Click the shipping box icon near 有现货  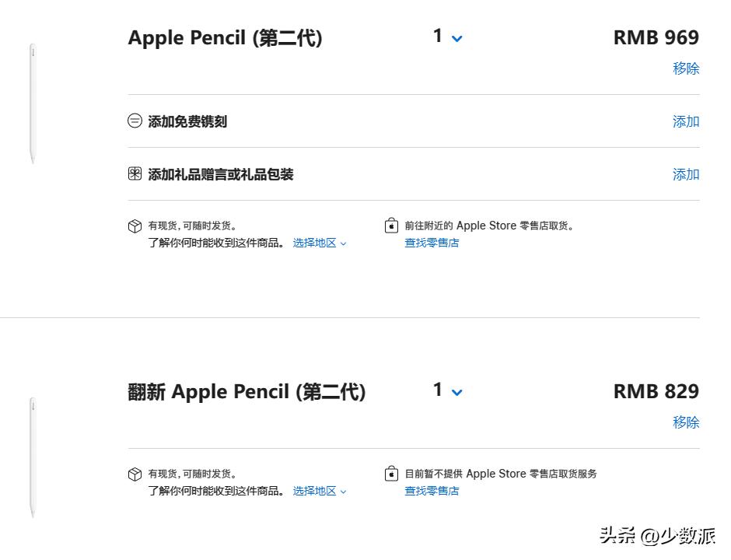(x=135, y=226)
